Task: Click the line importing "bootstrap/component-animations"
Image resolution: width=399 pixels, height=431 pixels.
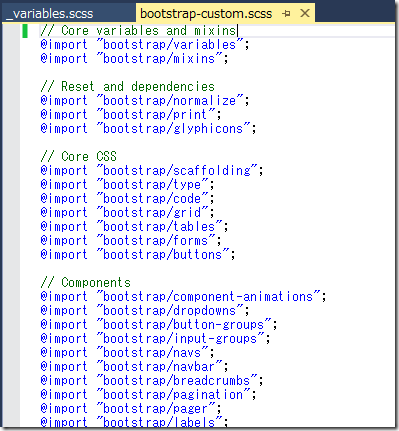Action: click(x=183, y=297)
